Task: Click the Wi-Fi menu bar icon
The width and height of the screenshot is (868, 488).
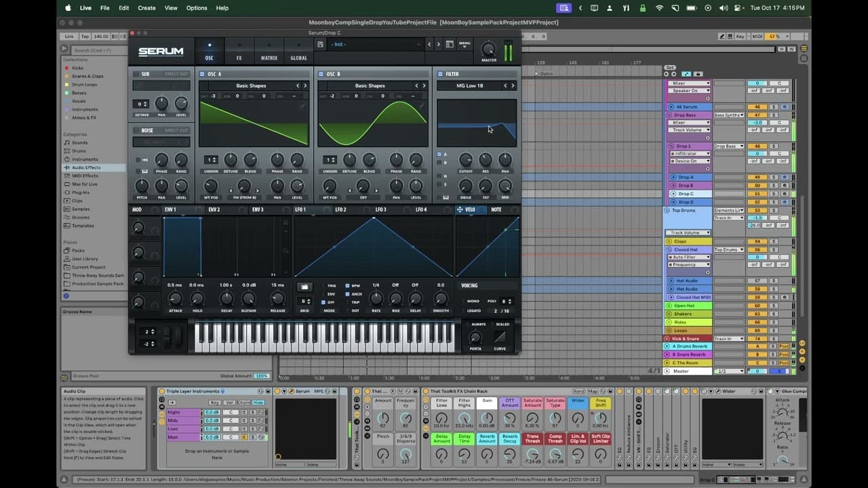Action: point(659,7)
